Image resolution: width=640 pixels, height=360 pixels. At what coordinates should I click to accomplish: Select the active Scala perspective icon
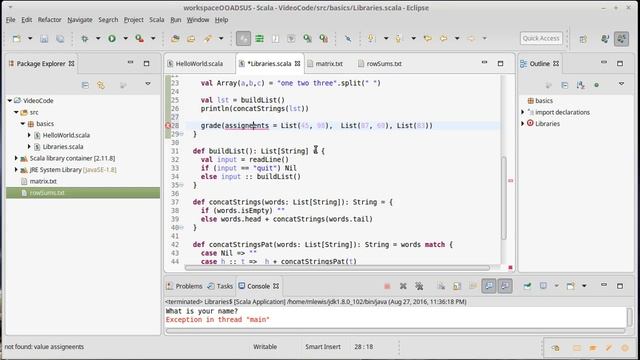click(x=622, y=39)
